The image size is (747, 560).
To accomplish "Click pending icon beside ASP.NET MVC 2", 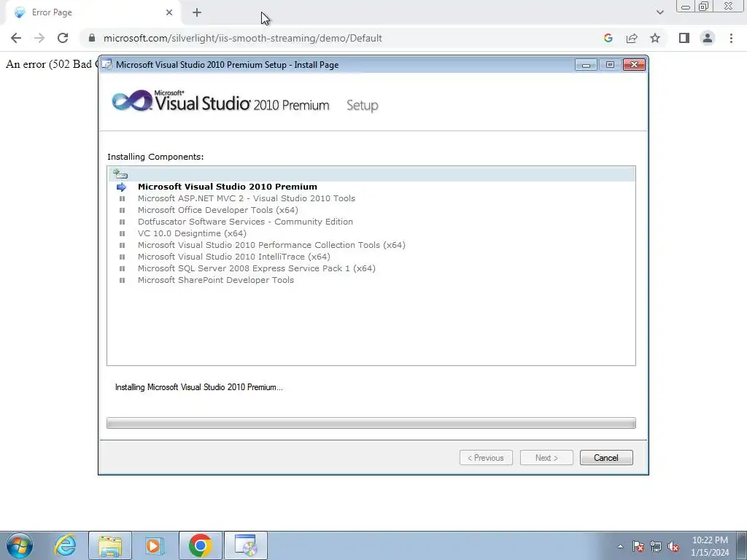I will tap(122, 198).
